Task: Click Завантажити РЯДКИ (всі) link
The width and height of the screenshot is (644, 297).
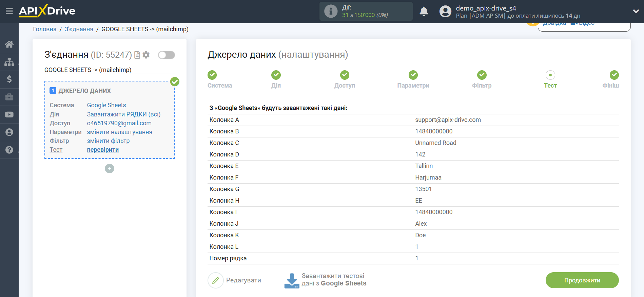Action: click(x=124, y=114)
